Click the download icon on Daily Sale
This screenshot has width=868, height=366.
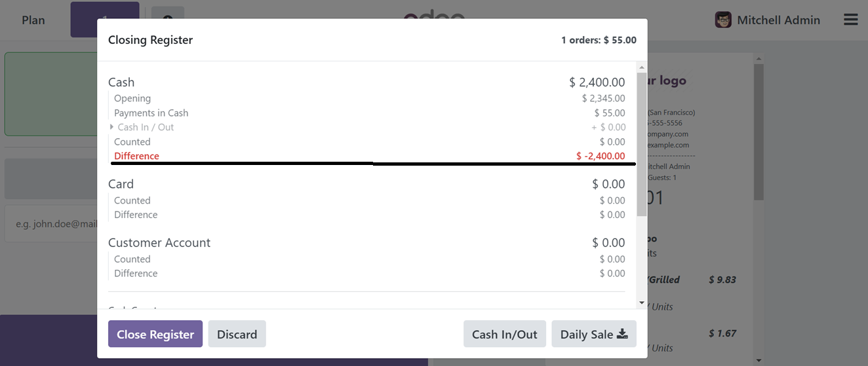[x=622, y=335]
